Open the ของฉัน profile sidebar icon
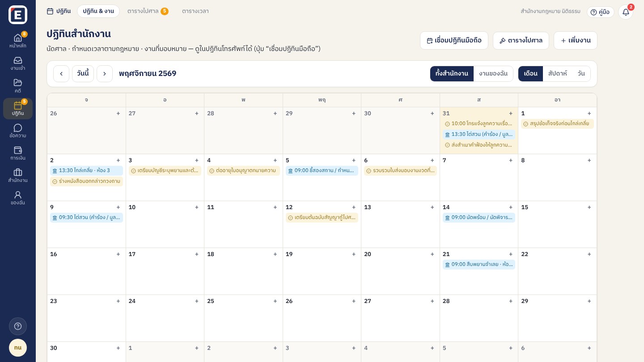 tap(18, 198)
